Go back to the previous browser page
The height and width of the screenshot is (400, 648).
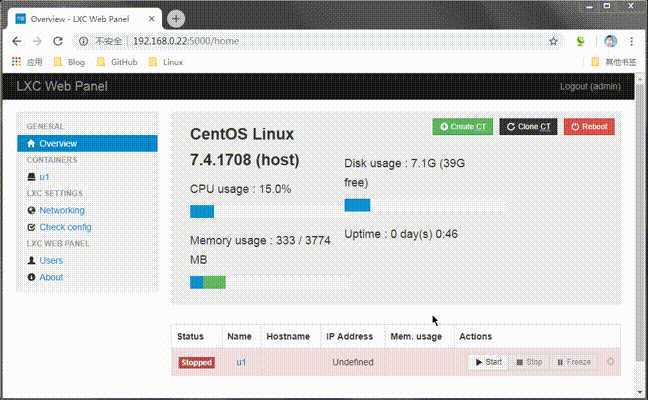17,41
